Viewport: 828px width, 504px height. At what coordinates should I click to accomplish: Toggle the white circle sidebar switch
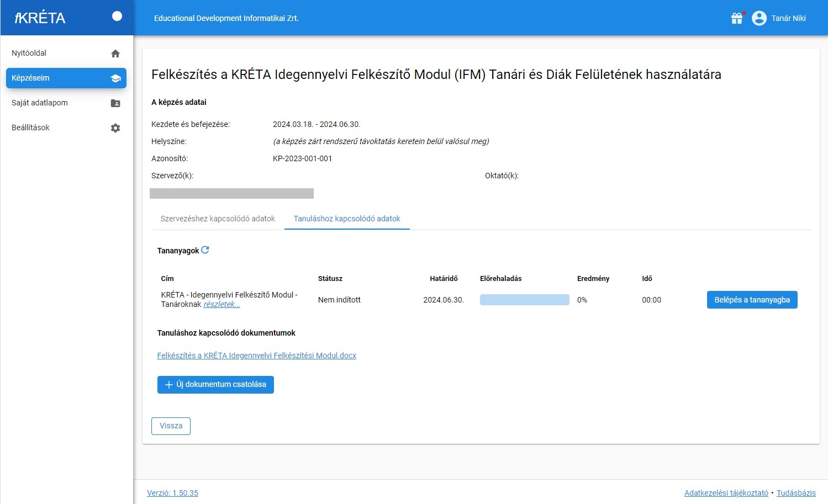117,16
